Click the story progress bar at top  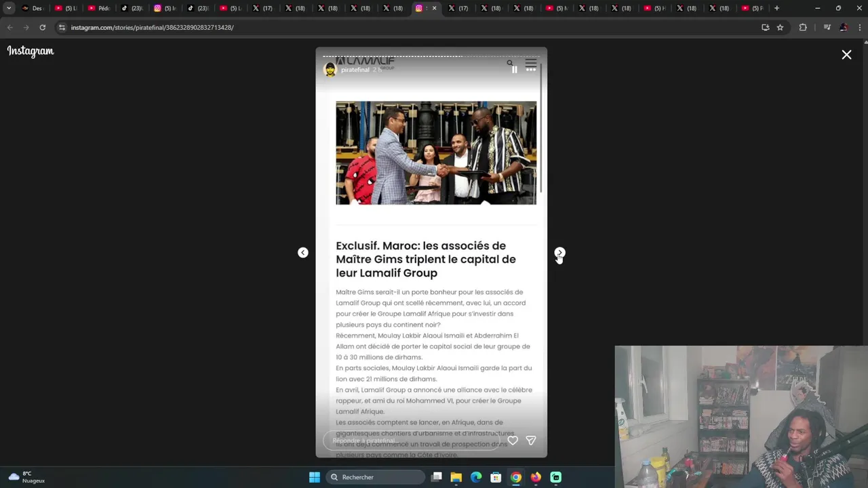pyautogui.click(x=431, y=56)
